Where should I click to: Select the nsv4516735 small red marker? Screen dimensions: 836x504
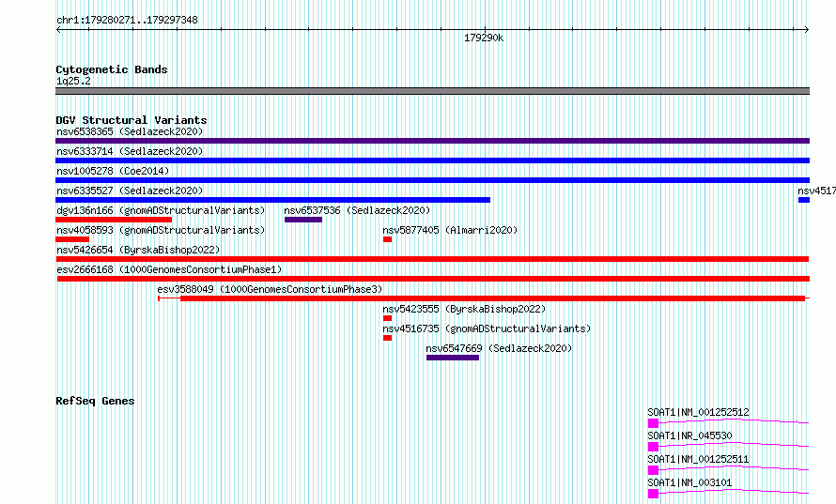[x=388, y=338]
